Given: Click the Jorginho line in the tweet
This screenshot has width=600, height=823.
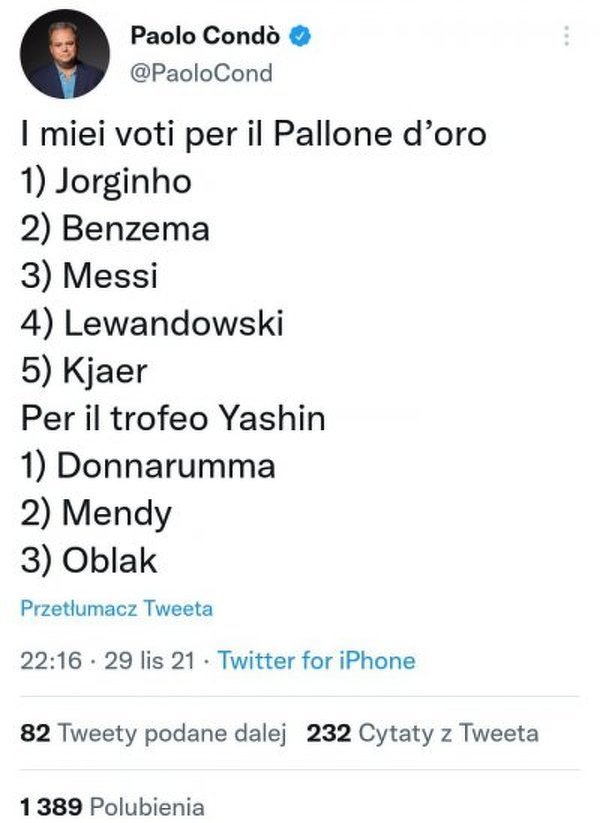Looking at the screenshot, I should (x=106, y=182).
